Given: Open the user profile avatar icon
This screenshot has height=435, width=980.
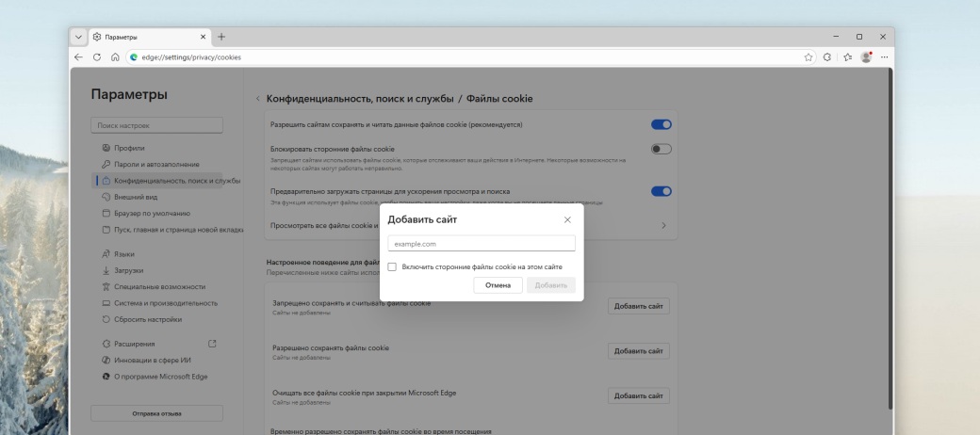Looking at the screenshot, I should [866, 56].
